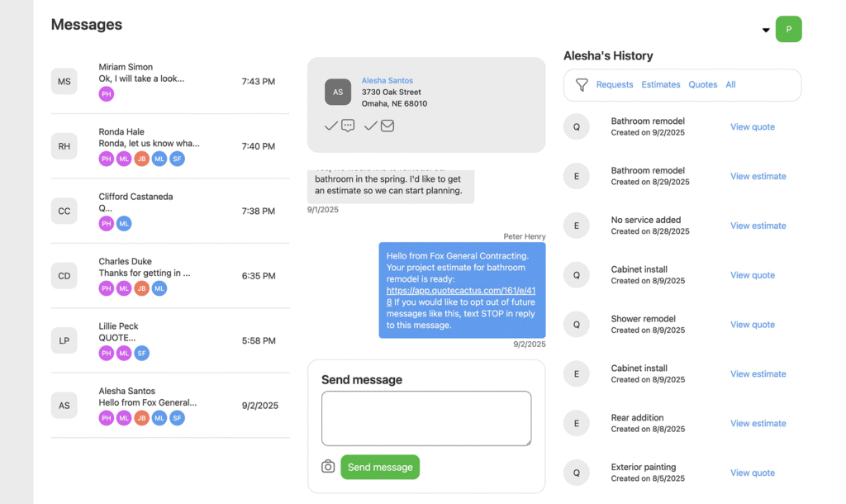The height and width of the screenshot is (504, 846).
Task: Click checkmark beside the chat bubble icon
Action: (x=330, y=126)
